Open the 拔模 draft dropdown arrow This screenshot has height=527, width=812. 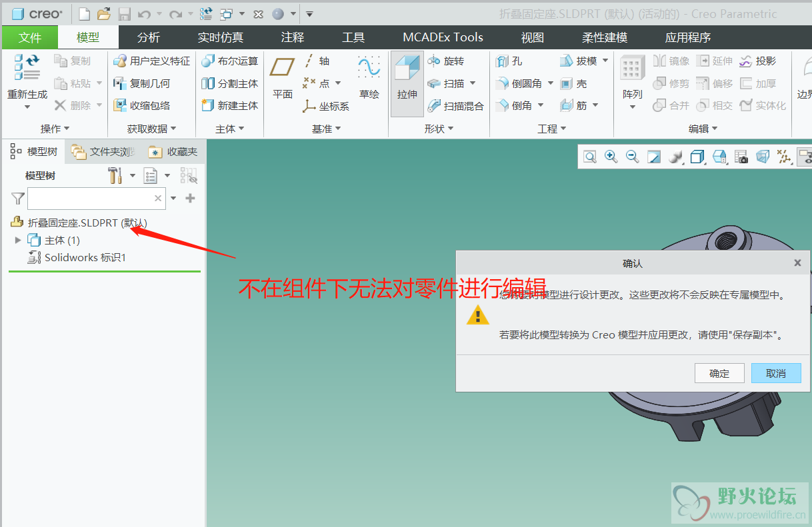click(x=605, y=61)
